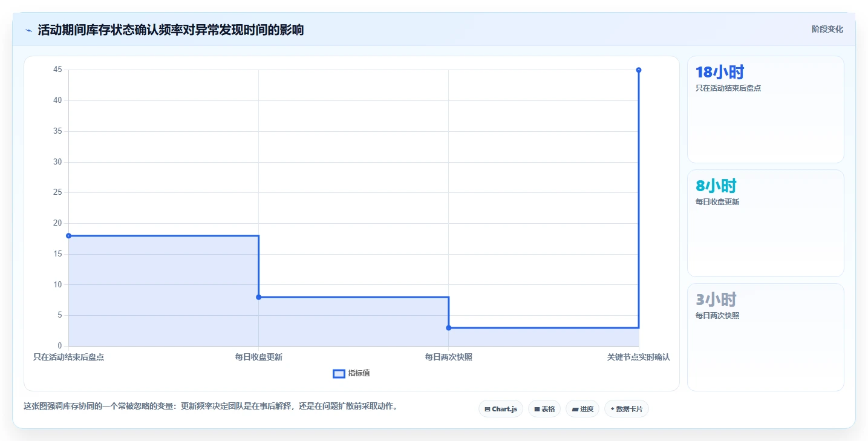868x441 pixels.
Task: Click the data point at value 18
Action: 68,236
